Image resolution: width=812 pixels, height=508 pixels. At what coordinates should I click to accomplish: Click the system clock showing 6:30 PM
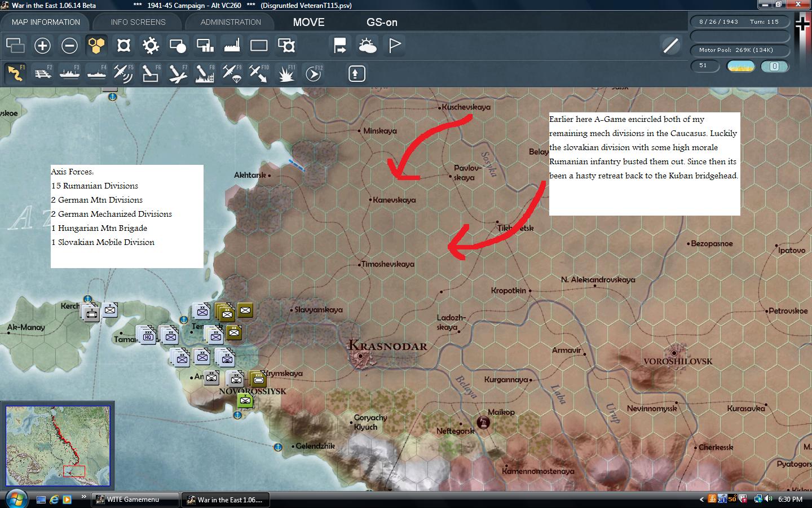pos(790,500)
